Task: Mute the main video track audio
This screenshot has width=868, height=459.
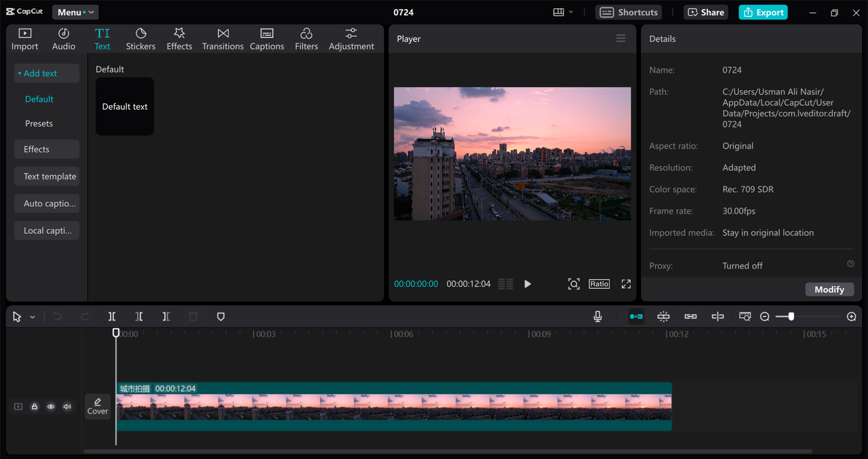Action: tap(67, 407)
